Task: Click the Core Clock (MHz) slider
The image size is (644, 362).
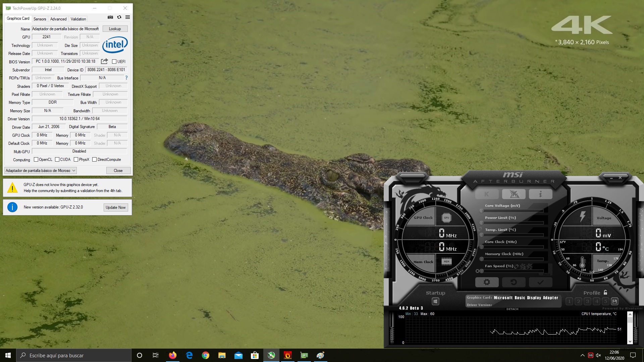Action: pos(513,247)
